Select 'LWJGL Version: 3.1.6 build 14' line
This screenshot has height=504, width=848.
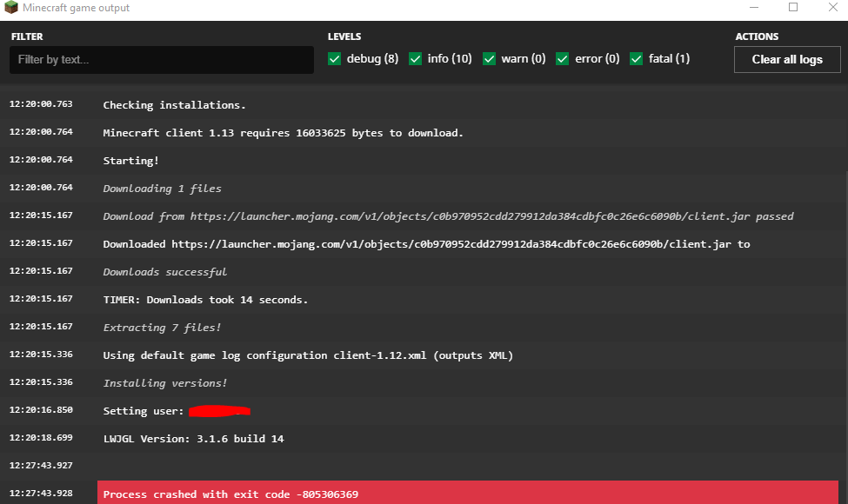coord(193,439)
